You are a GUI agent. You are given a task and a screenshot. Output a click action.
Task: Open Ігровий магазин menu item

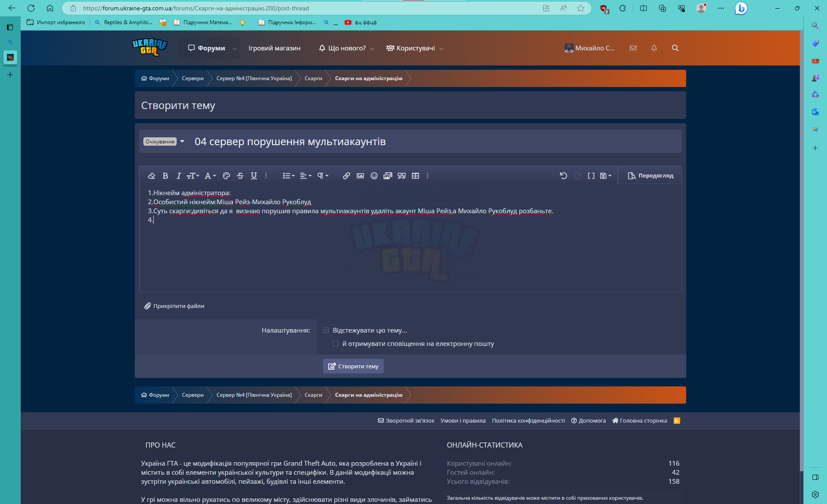tap(274, 48)
